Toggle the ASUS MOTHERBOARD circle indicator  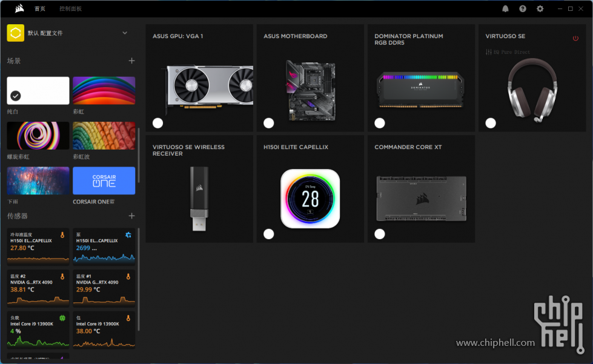pyautogui.click(x=268, y=123)
